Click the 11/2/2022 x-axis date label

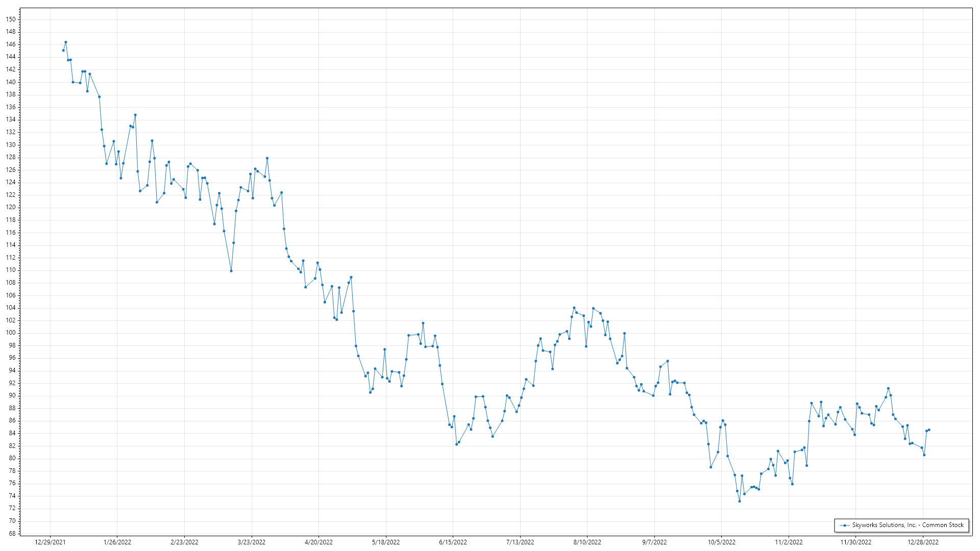click(x=789, y=542)
